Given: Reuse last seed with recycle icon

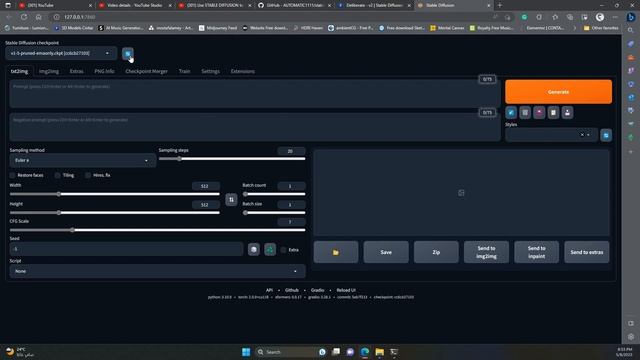Looking at the screenshot, I should click(270, 249).
